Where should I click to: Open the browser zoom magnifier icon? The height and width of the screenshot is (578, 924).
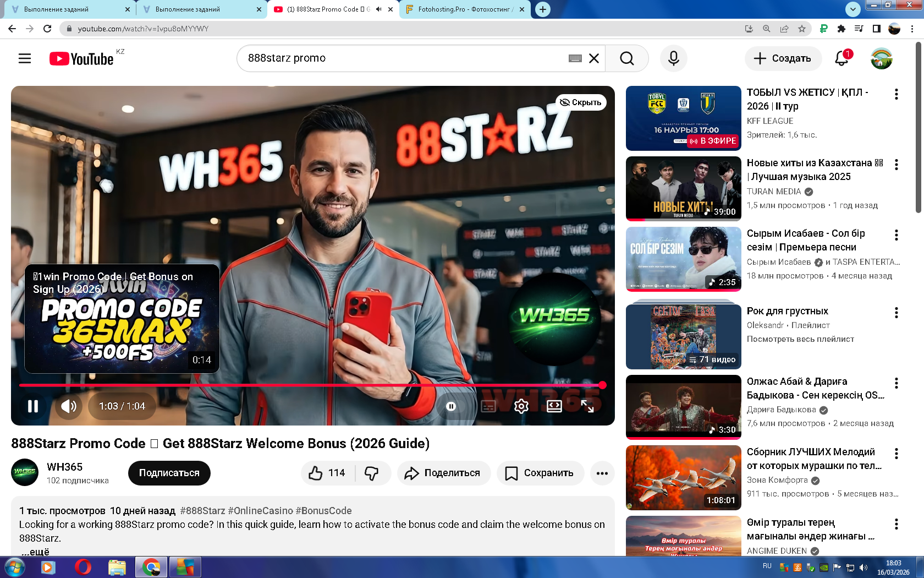coord(767,29)
